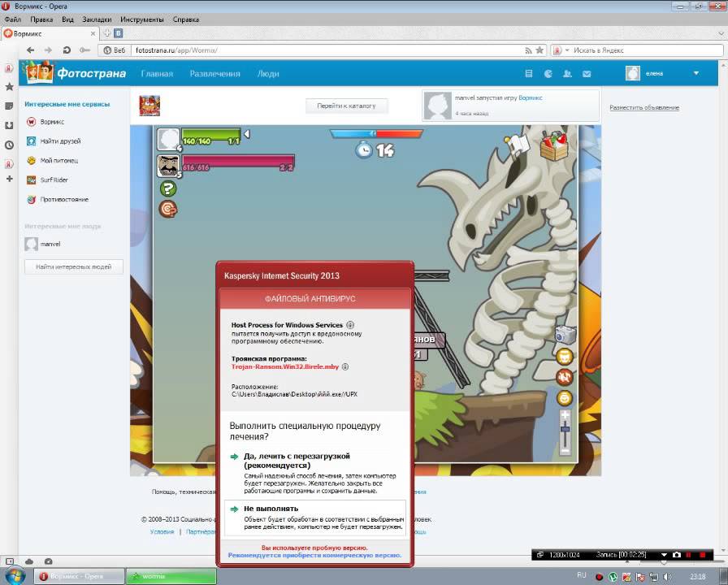Open the Справка menu
The image size is (728, 585).
click(x=186, y=19)
